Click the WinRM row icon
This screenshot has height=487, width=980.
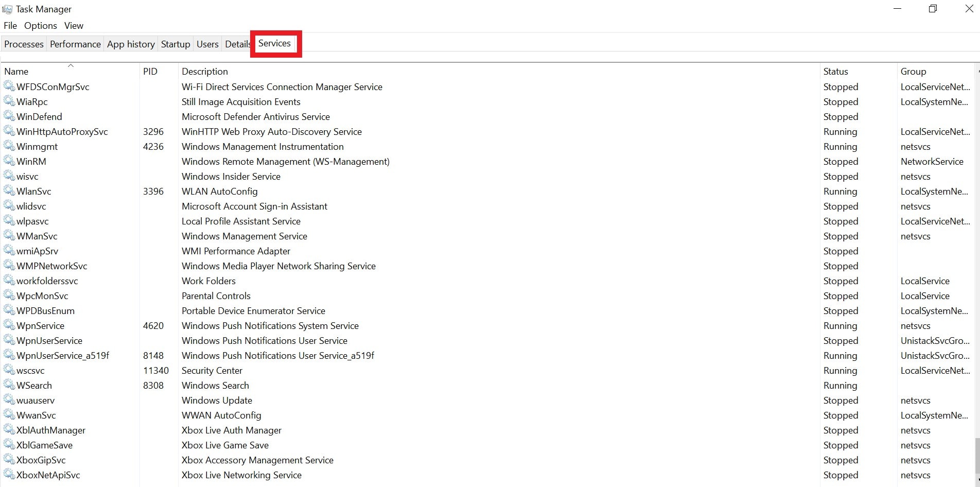coord(9,161)
